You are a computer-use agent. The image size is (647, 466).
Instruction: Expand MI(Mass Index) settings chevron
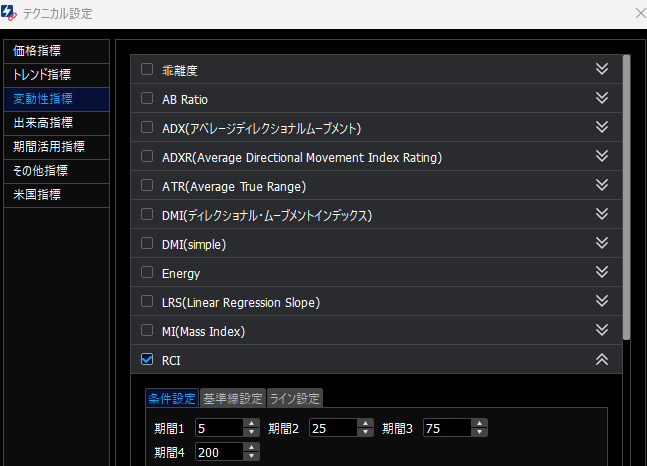click(601, 330)
